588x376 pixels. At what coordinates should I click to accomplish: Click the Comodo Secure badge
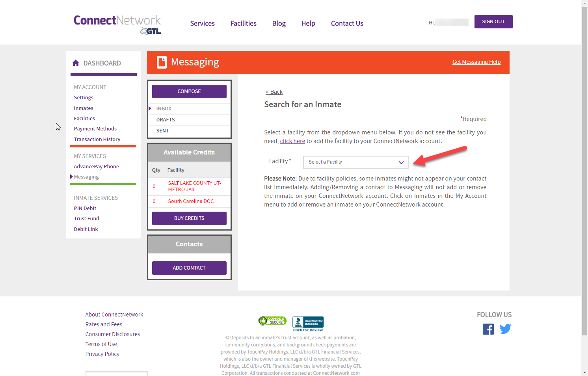tap(272, 321)
